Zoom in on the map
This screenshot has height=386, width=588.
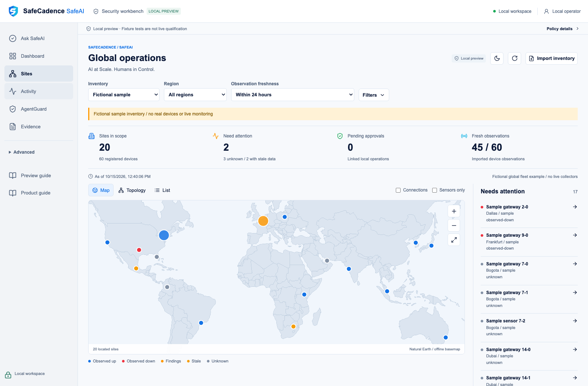click(x=454, y=211)
